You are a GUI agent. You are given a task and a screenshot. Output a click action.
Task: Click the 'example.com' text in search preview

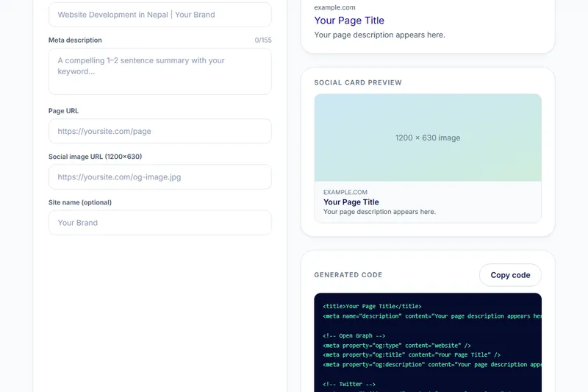pos(334,7)
